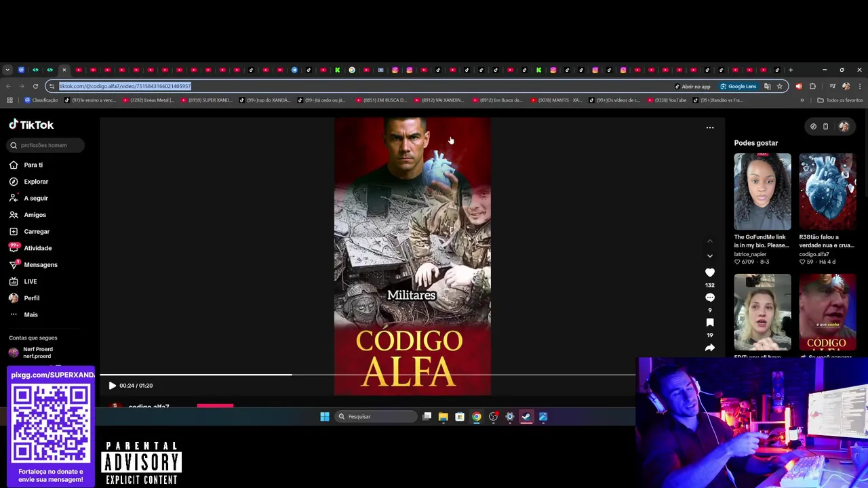Click the taskbar Pesquisar search box
The image size is (868, 488).
376,417
